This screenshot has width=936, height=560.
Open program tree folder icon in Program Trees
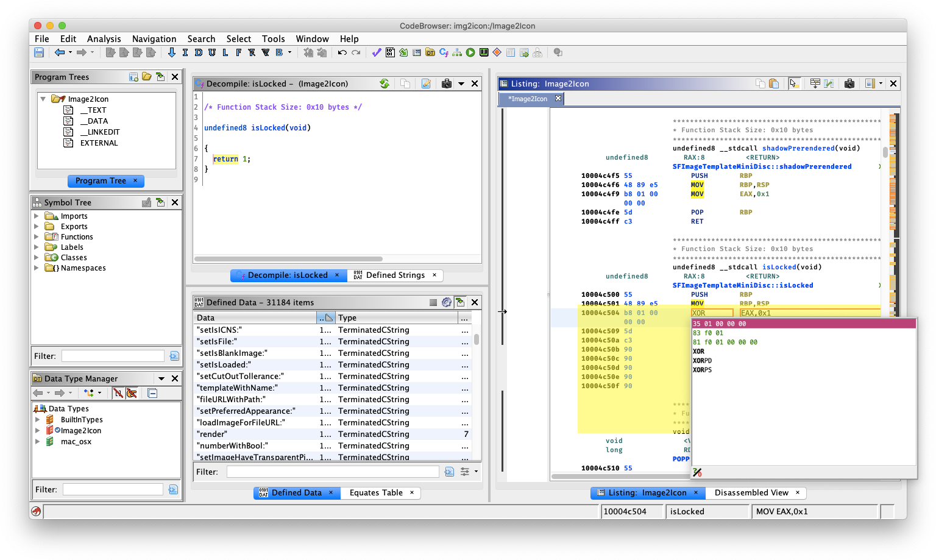coord(147,77)
